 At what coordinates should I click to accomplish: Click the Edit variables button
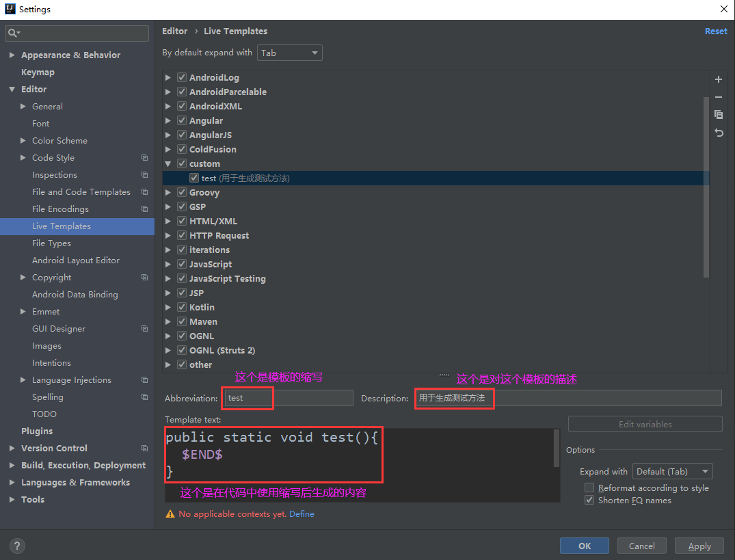(645, 424)
